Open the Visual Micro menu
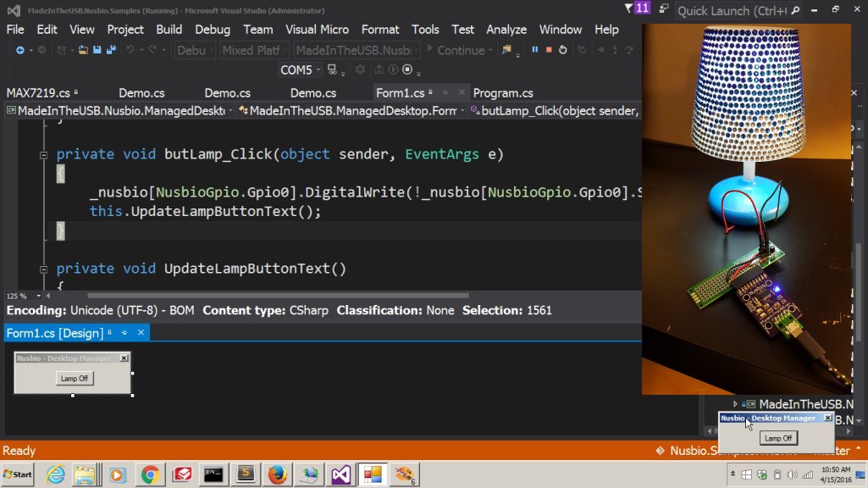This screenshot has width=868, height=488. 318,30
